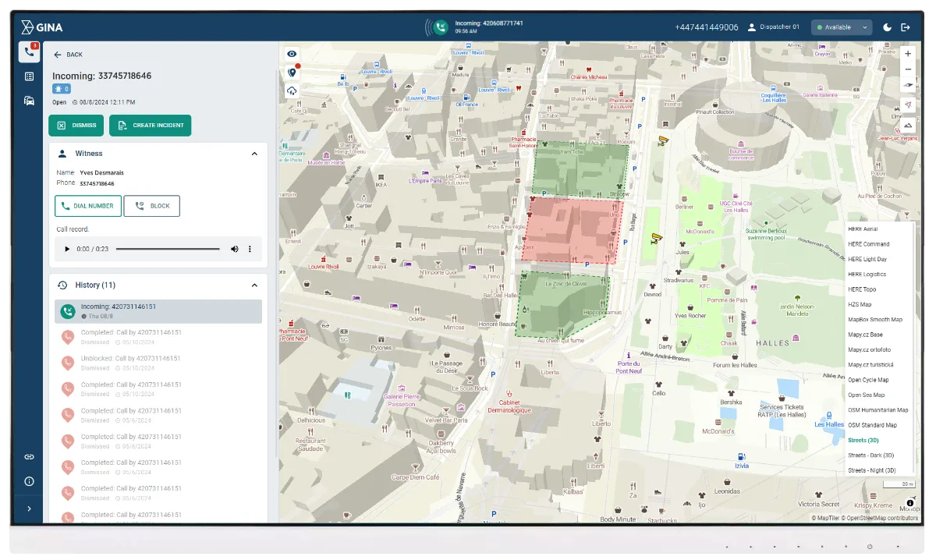Go back using the BACK link
936x560 pixels.
click(68, 55)
